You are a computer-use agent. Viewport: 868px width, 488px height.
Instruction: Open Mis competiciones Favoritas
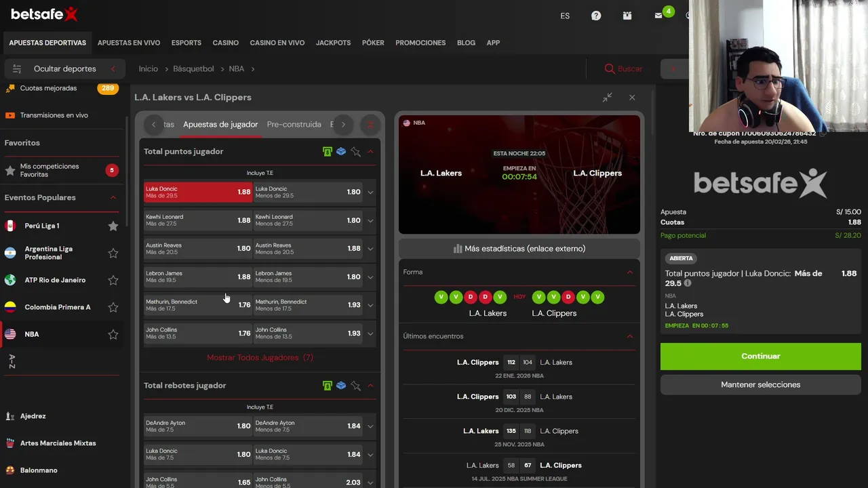[x=61, y=170]
